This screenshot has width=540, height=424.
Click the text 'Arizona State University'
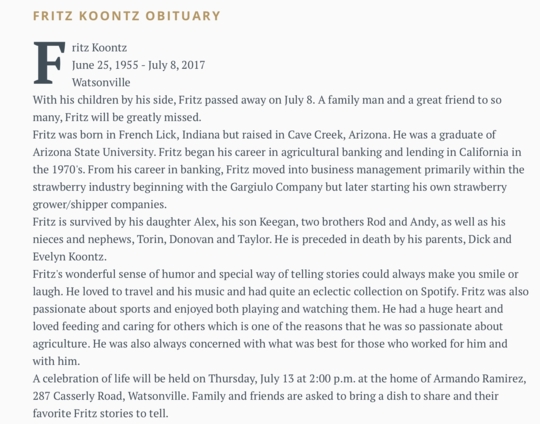click(x=93, y=152)
